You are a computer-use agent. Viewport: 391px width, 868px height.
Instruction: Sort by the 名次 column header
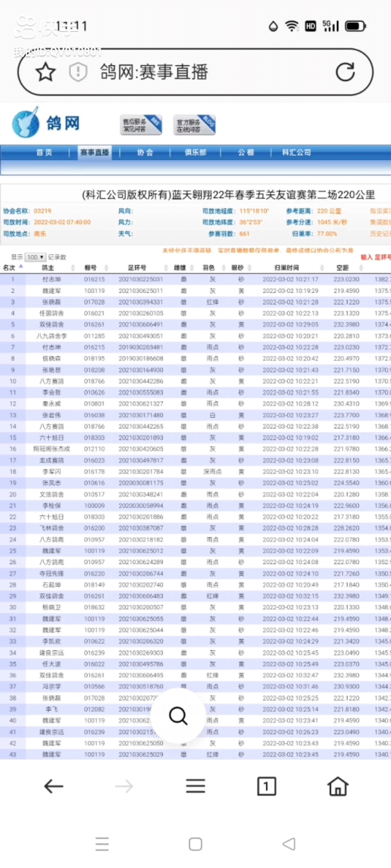pos(10,268)
